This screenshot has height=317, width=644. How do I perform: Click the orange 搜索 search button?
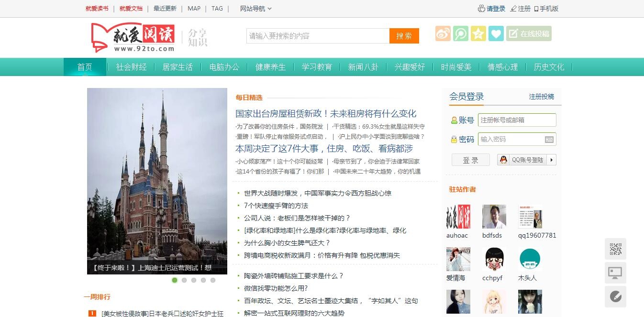pos(404,36)
